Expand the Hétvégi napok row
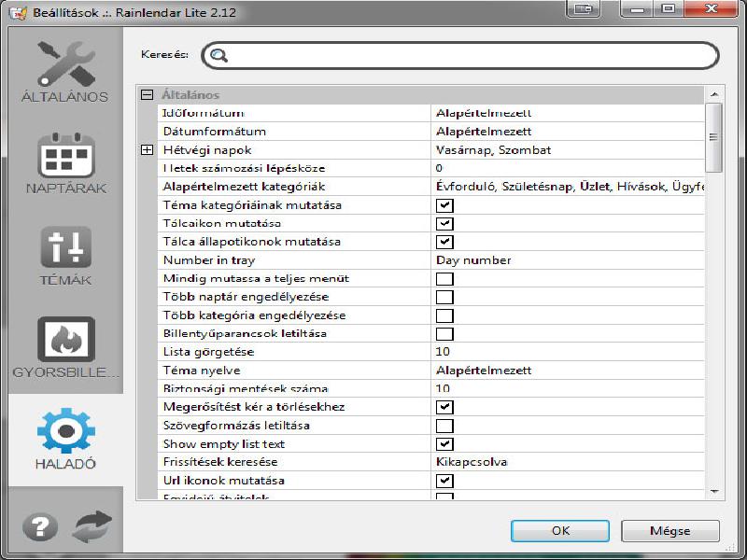Image resolution: width=747 pixels, height=560 pixels. point(147,150)
